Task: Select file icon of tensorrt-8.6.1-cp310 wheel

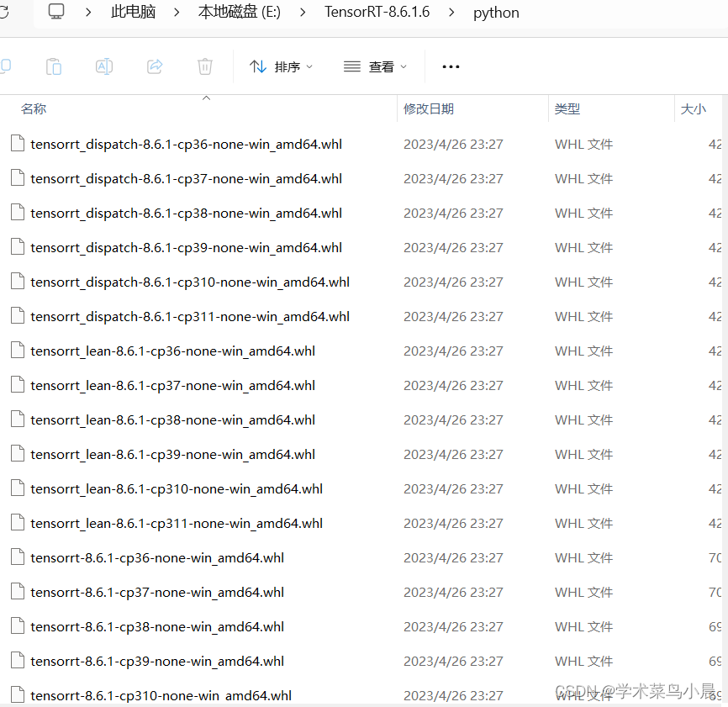Action: pyautogui.click(x=18, y=695)
